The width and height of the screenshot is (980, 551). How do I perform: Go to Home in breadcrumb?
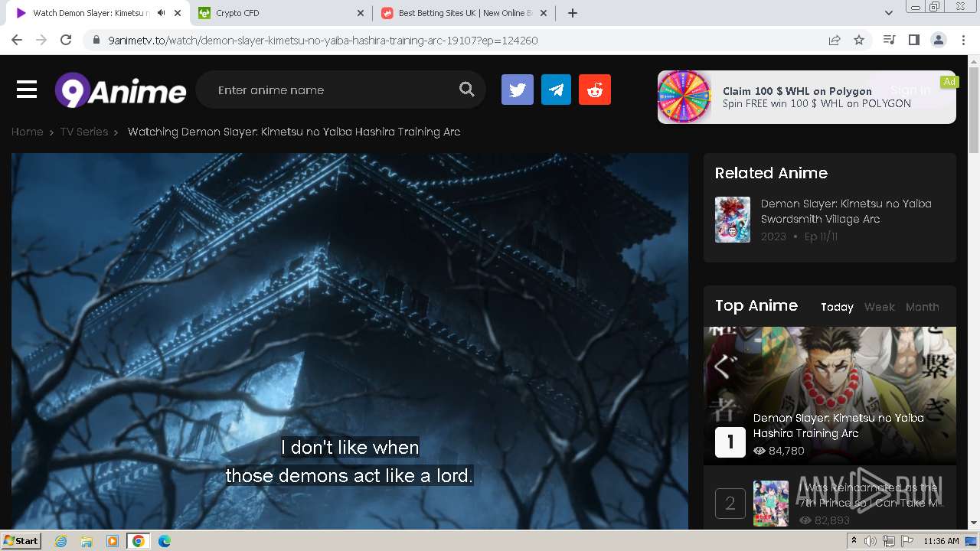click(27, 132)
